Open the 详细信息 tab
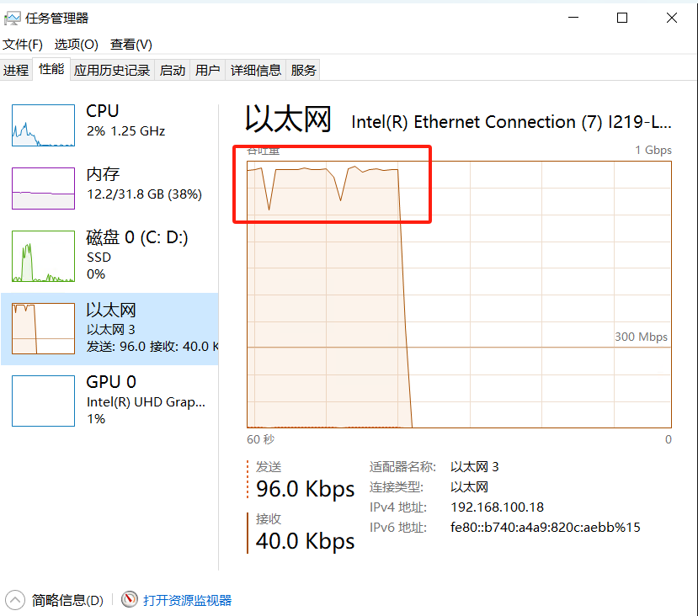The height and width of the screenshot is (616, 698). [256, 69]
